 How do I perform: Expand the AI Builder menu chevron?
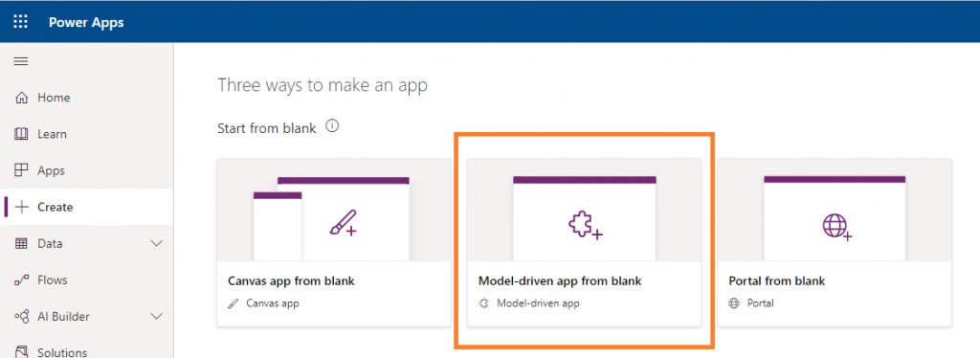point(157,317)
